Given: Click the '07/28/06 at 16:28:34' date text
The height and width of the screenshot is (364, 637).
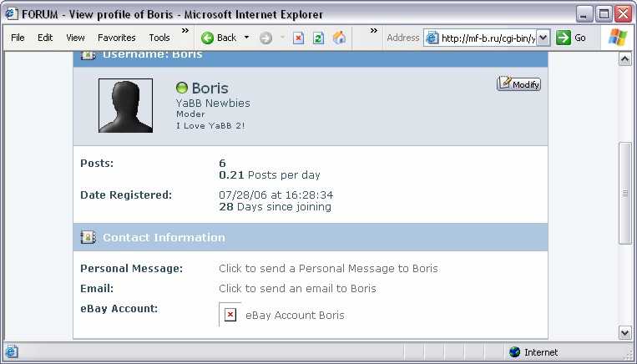Looking at the screenshot, I should [x=276, y=195].
